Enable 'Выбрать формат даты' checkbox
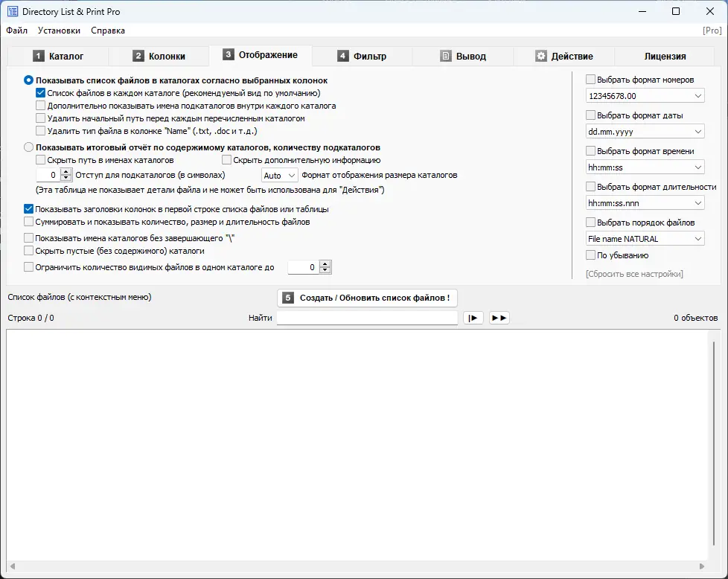The height and width of the screenshot is (579, 728). click(590, 115)
